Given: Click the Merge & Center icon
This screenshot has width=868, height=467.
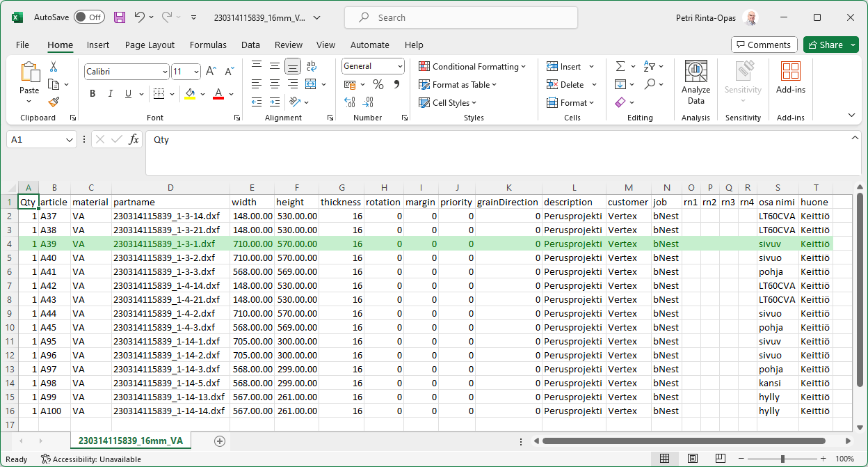Looking at the screenshot, I should tap(310, 84).
